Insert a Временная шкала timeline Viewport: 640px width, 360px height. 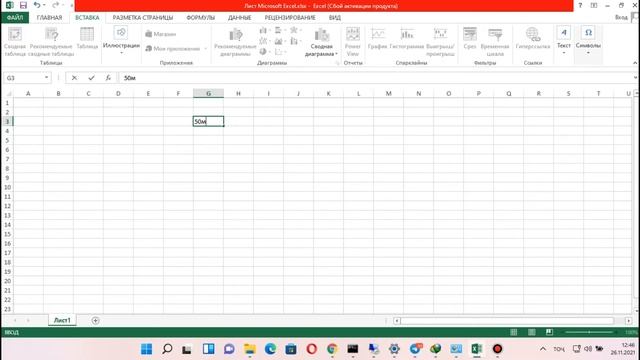tap(495, 42)
